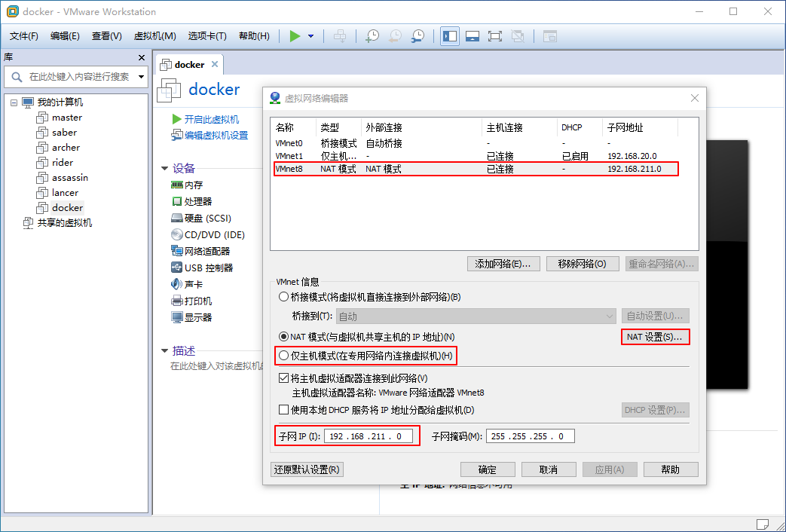
Task: Uncheck 将主机虚拟适配器连接到此网络 checkbox
Action: [284, 378]
